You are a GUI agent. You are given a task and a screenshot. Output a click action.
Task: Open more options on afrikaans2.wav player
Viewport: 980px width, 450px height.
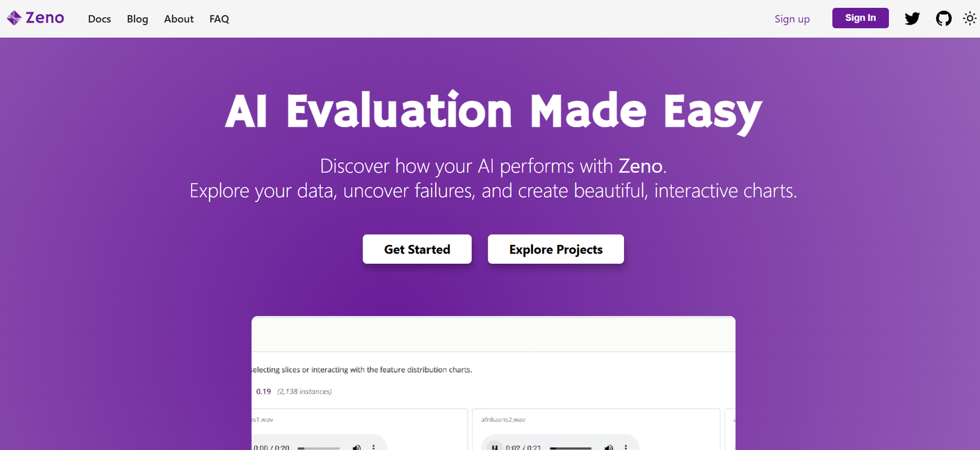coord(625,448)
